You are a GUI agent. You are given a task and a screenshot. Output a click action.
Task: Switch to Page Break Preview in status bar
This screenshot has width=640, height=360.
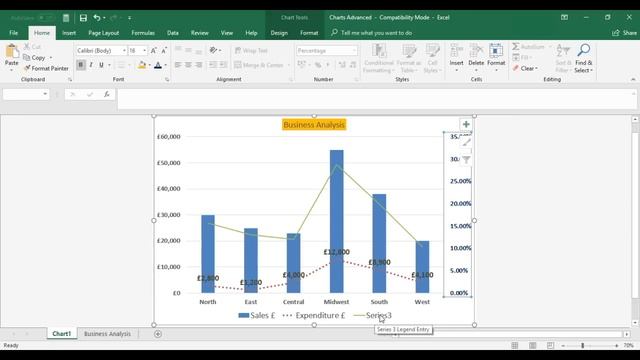point(550,346)
